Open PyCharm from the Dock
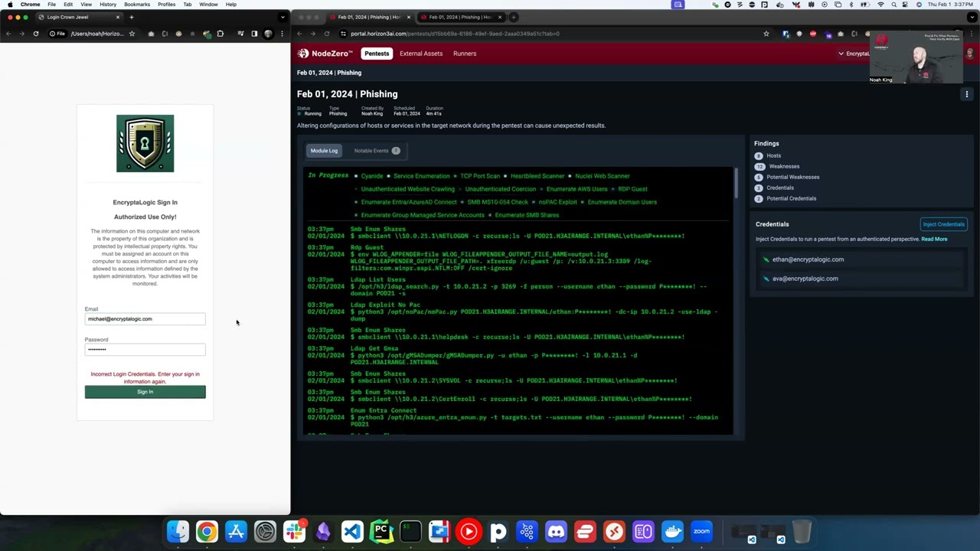 381,531
